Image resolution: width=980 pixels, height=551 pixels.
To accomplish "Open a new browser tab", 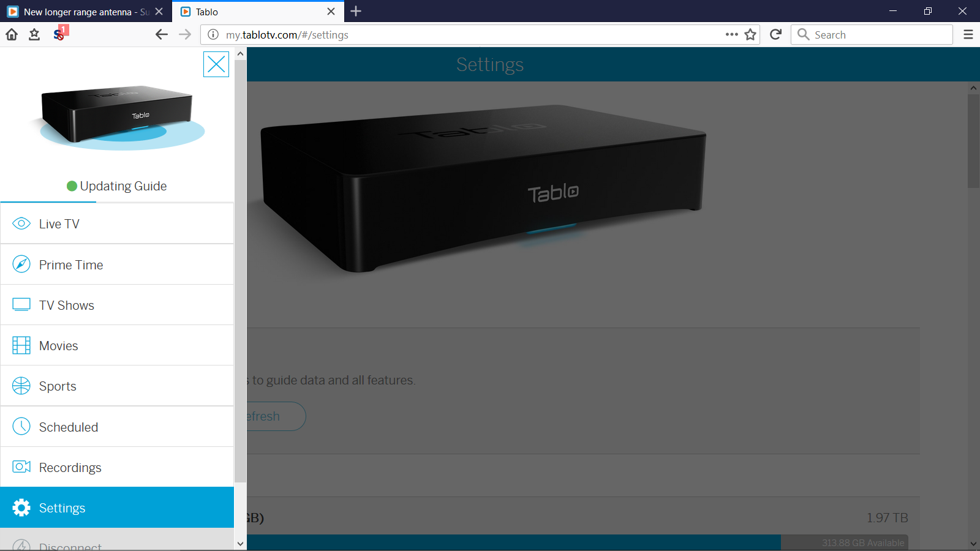I will coord(356,12).
